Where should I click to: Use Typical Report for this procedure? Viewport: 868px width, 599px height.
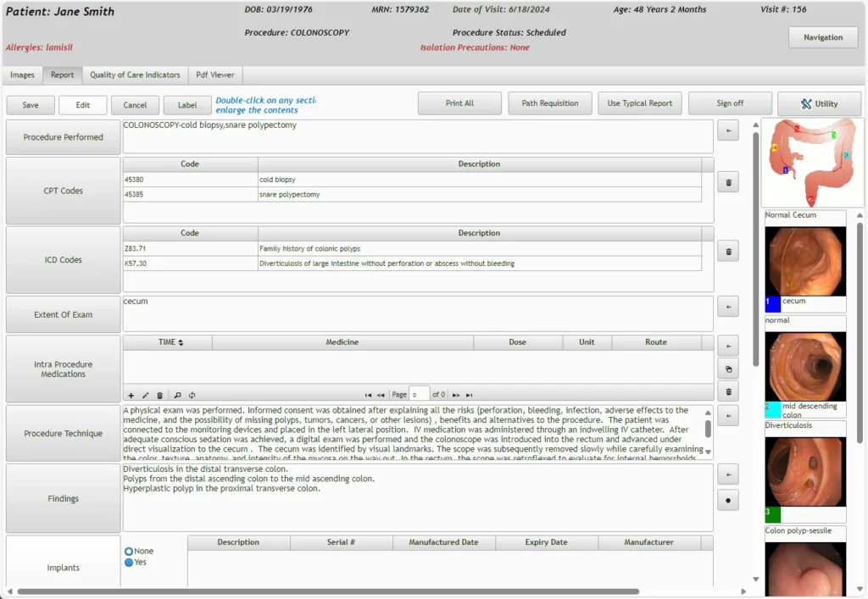[640, 103]
